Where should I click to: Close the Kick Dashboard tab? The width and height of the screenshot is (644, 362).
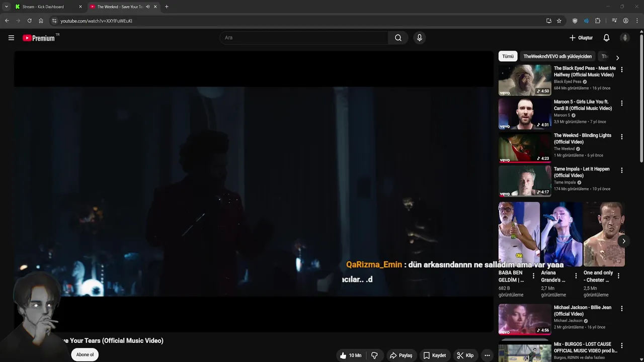[80, 7]
